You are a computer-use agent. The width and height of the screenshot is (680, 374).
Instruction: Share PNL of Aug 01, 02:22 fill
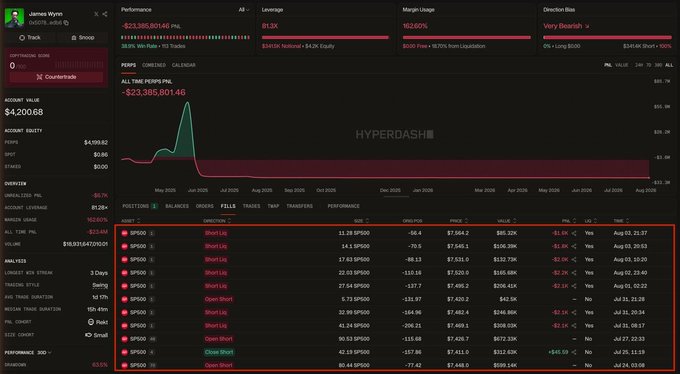pyautogui.click(x=574, y=286)
